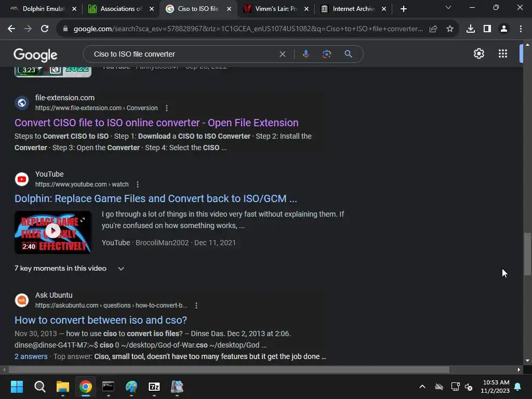This screenshot has width=532, height=399.
Task: Show hidden system tray icons
Action: point(422,387)
